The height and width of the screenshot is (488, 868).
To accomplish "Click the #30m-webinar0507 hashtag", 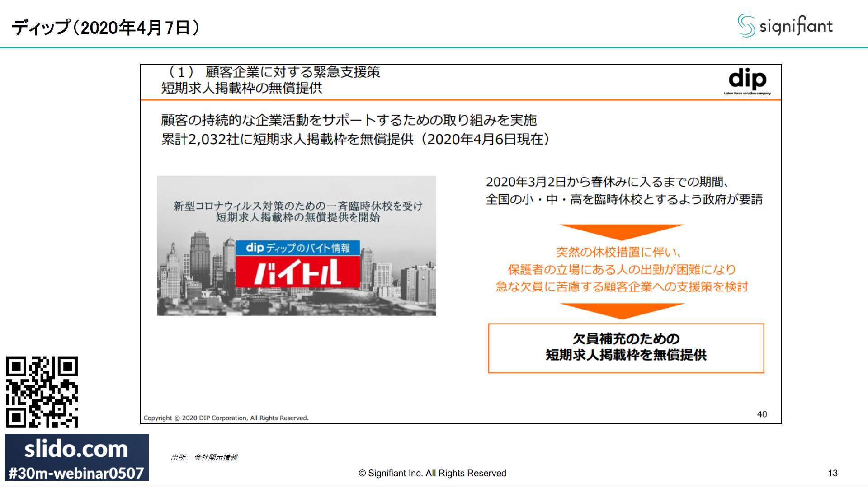I will 76,473.
